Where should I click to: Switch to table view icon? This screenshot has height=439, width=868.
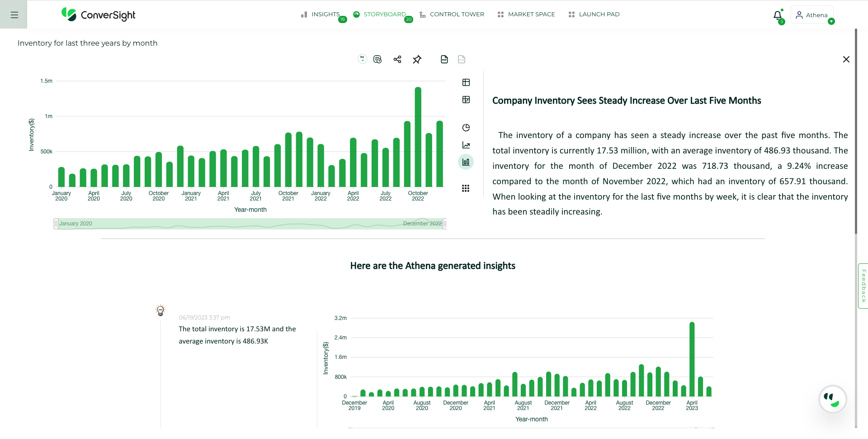466,82
